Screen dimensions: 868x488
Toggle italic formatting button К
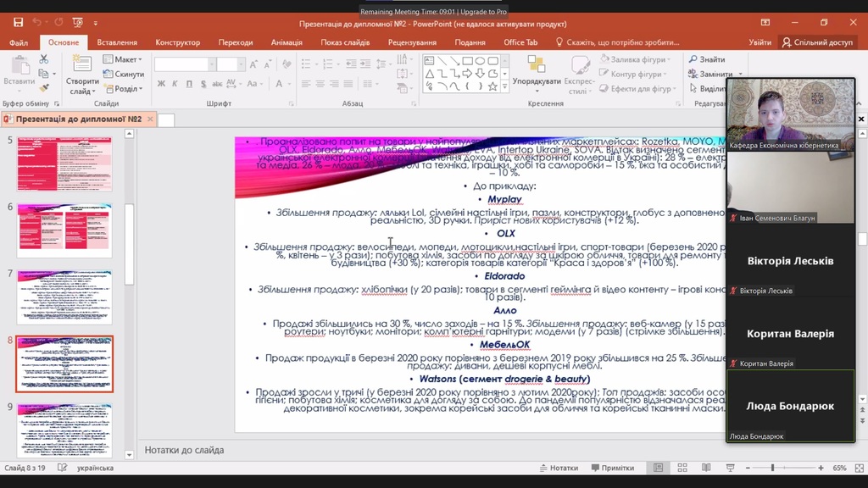175,84
